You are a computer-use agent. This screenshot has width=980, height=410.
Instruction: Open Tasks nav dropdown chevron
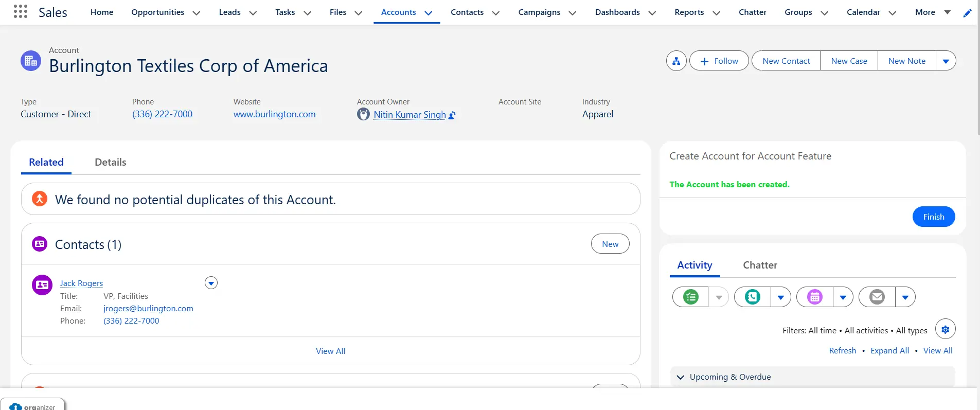point(307,13)
